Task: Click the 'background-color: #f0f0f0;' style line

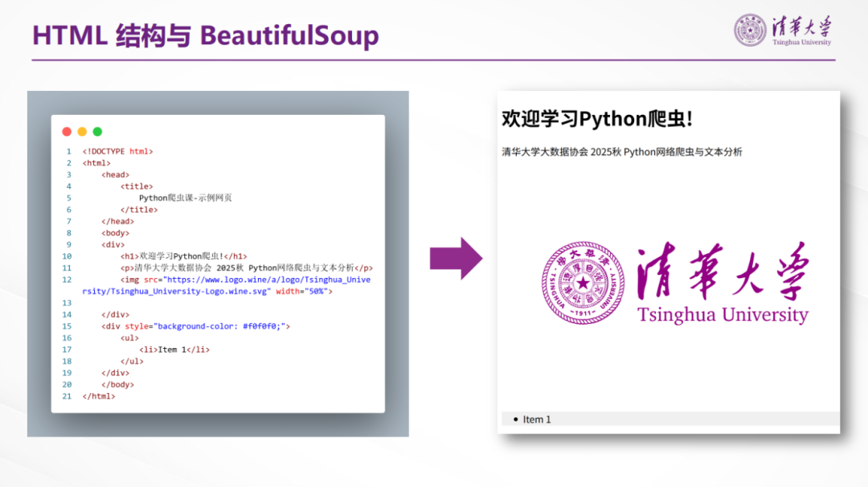Action: click(x=195, y=326)
